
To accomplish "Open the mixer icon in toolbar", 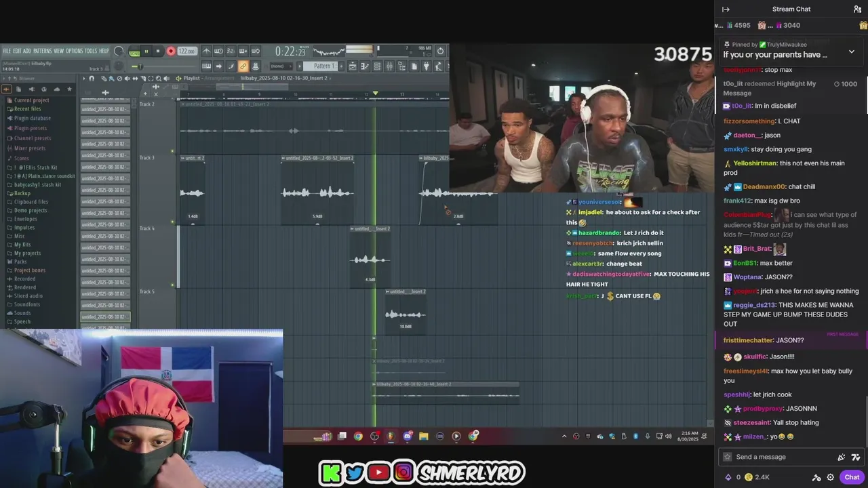I will click(x=389, y=66).
